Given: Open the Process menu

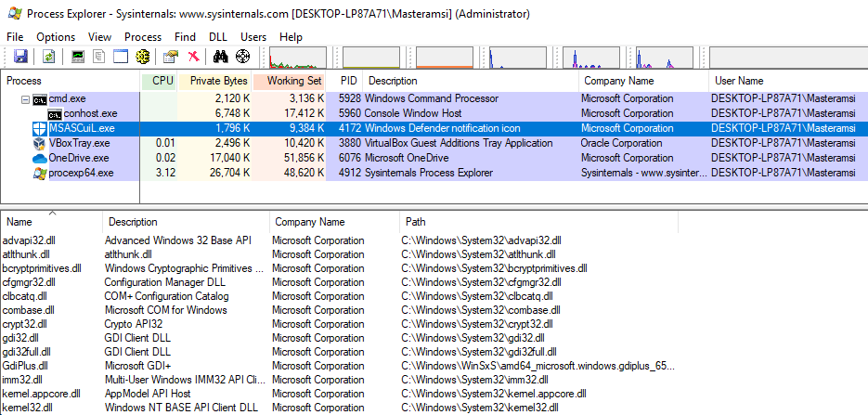Looking at the screenshot, I should pos(143,37).
